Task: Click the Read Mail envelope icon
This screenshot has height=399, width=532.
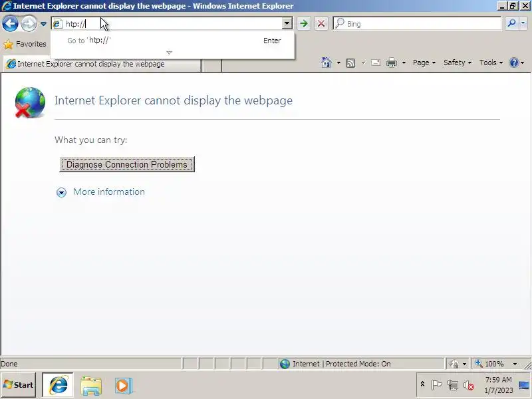Action: click(376, 63)
